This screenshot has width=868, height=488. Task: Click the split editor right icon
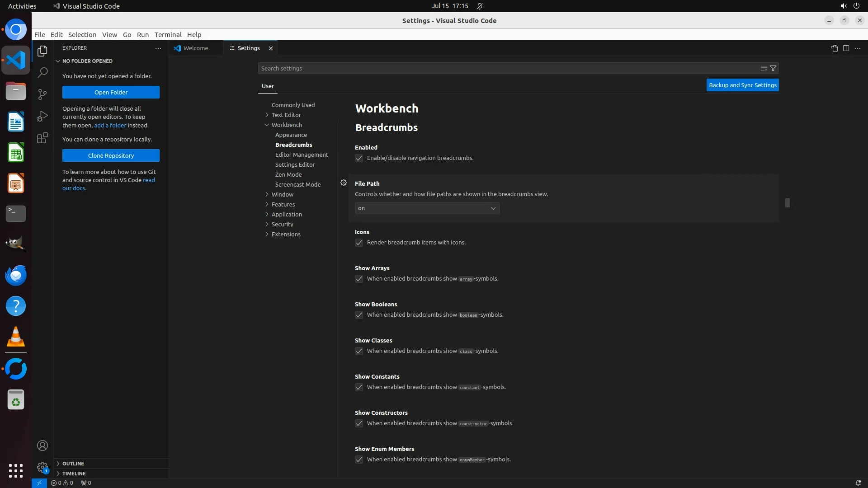pyautogui.click(x=846, y=48)
